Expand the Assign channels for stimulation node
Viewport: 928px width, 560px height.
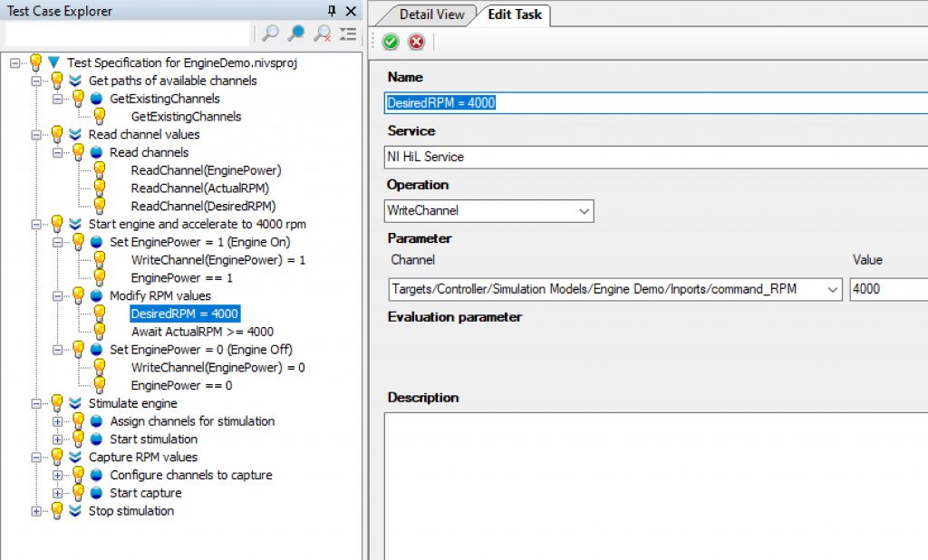[x=58, y=421]
